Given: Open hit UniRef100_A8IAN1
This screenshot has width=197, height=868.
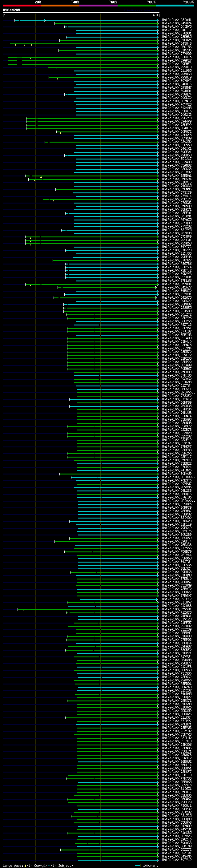Looking at the screenshot, I should coord(177,20).
